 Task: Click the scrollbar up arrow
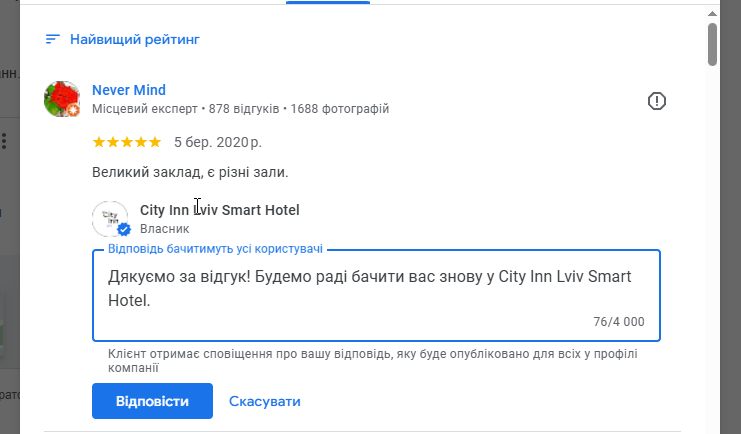[x=712, y=12]
